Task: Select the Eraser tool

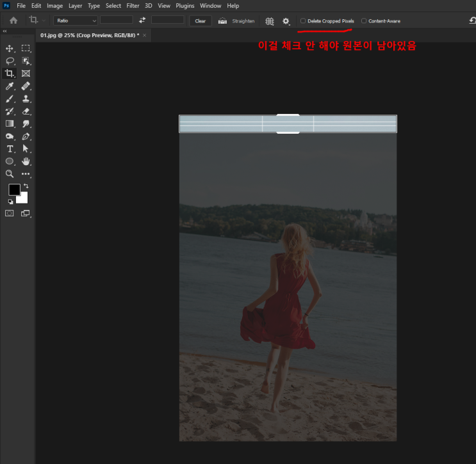Action: point(26,111)
